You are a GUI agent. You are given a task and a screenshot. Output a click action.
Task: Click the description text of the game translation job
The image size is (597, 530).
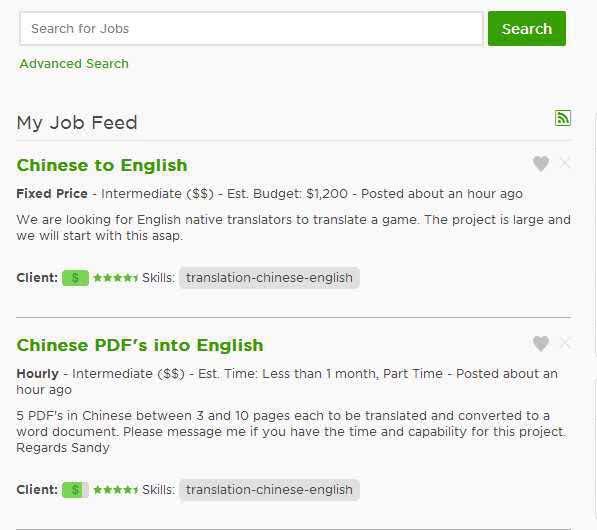pos(293,228)
